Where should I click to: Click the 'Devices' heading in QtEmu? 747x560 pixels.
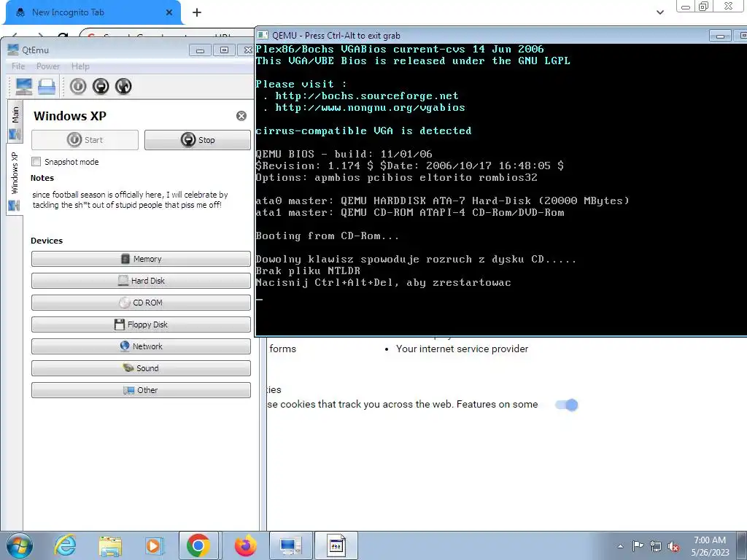tap(47, 241)
